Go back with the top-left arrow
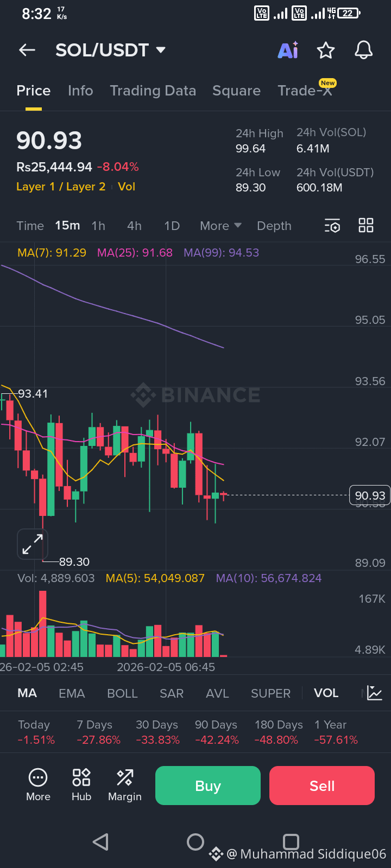The width and height of the screenshot is (391, 868). [27, 50]
